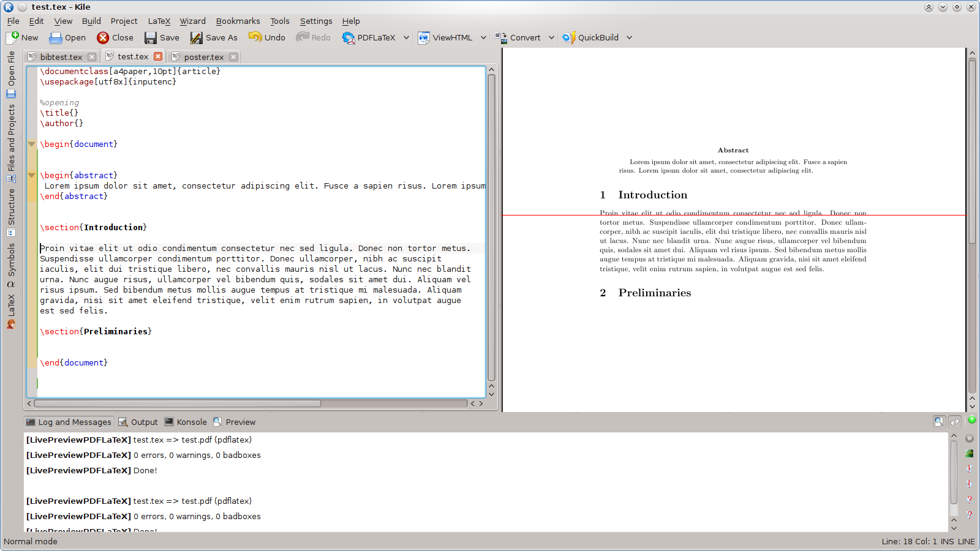Click the Line: 18 Col: 1 status text
980x551 pixels.
pyautogui.click(x=909, y=541)
